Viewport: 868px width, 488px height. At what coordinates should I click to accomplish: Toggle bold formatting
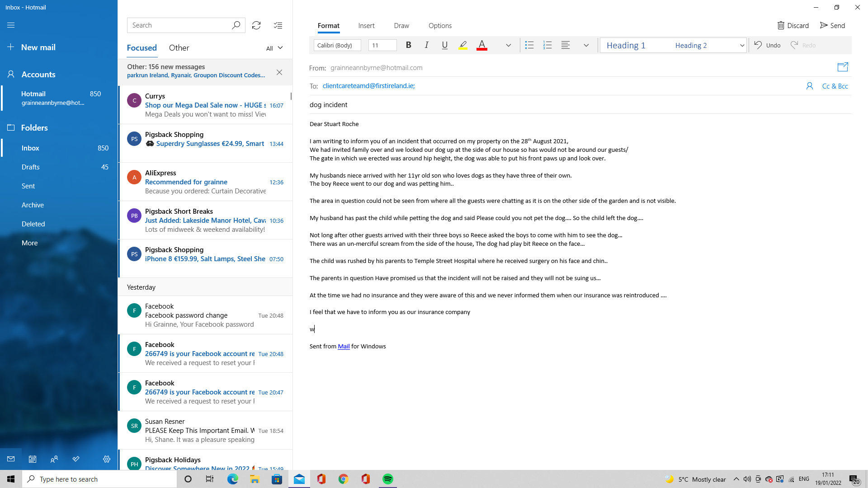coord(408,45)
